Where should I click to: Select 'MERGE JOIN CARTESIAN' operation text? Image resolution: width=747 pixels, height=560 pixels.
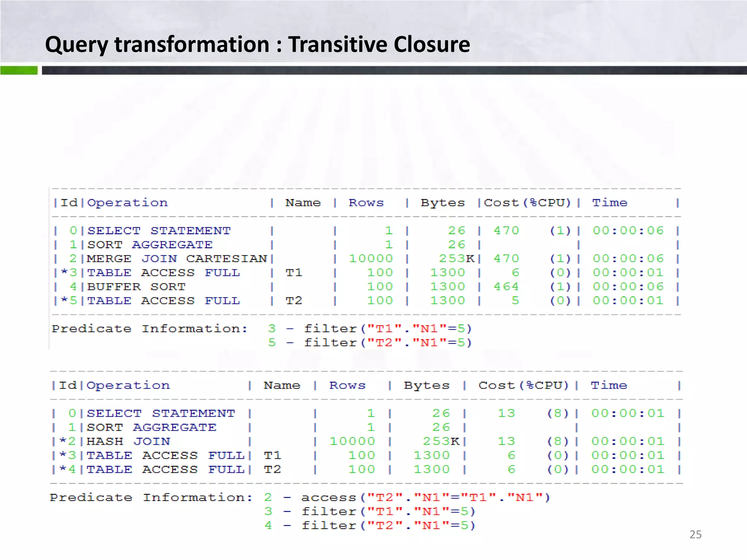click(177, 258)
